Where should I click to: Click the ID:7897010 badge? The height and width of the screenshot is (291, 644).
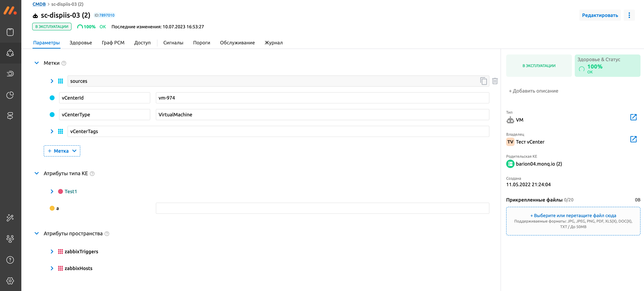pyautogui.click(x=104, y=15)
